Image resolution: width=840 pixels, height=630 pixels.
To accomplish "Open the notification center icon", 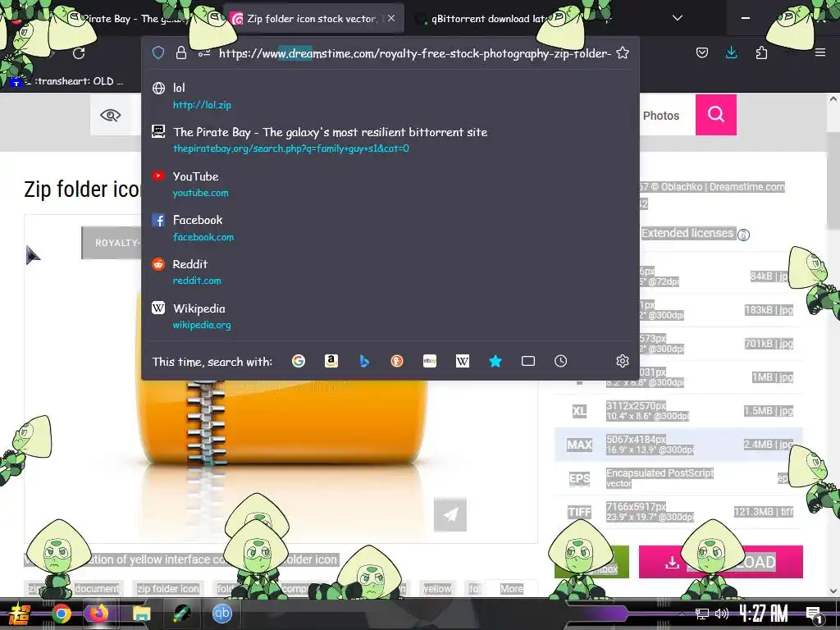I will (814, 614).
